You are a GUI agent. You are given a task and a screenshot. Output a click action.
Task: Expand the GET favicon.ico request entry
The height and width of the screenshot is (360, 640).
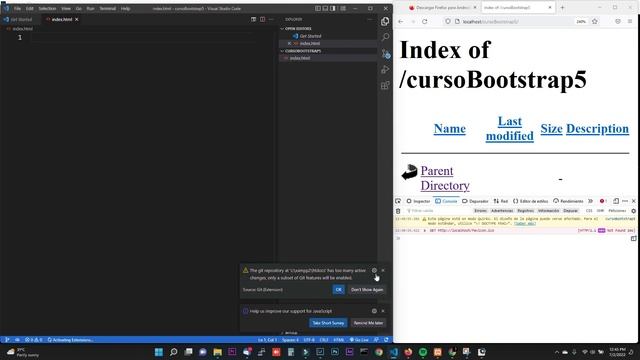click(424, 231)
